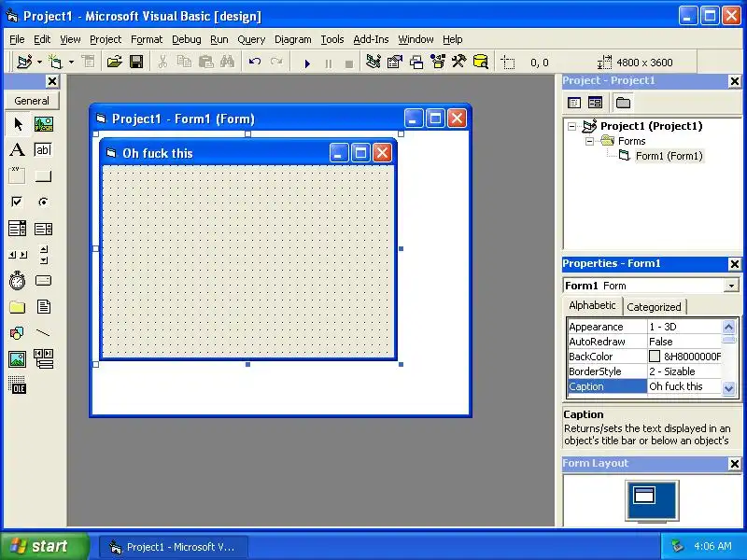The image size is (747, 560).
Task: Click the Add Form toolbar icon
Action: [x=56, y=62]
